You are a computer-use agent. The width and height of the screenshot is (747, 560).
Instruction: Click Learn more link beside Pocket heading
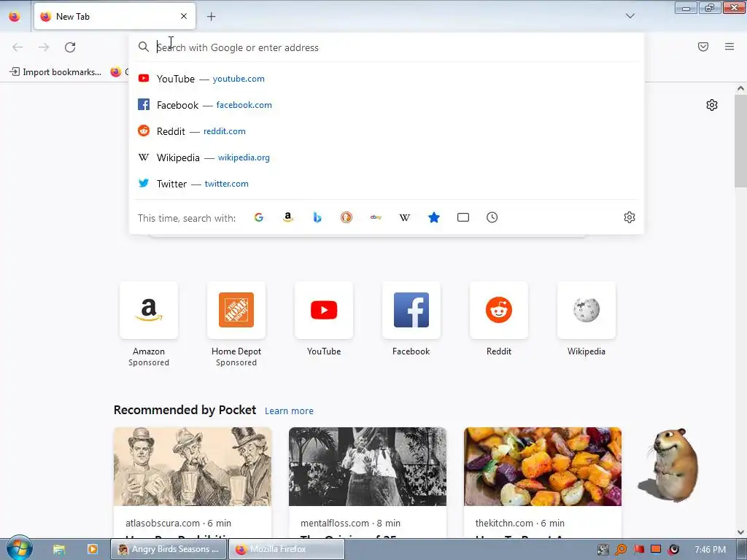click(x=289, y=411)
